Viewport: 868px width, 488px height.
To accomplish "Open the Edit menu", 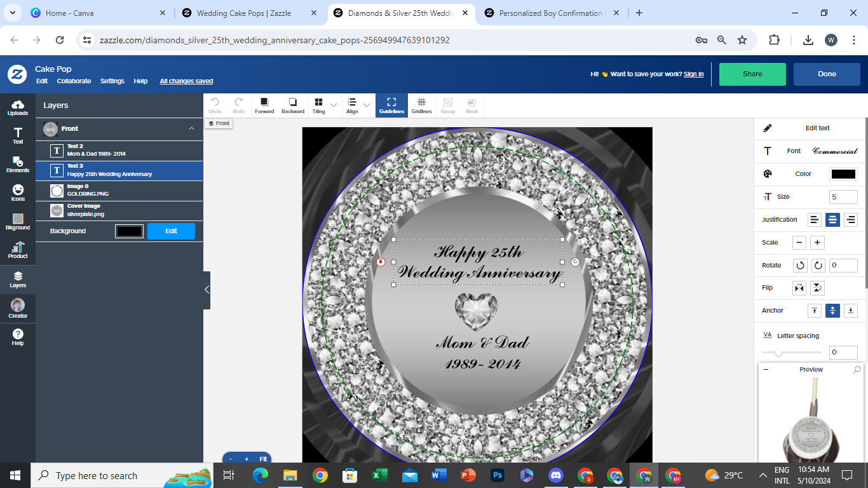I will [42, 81].
